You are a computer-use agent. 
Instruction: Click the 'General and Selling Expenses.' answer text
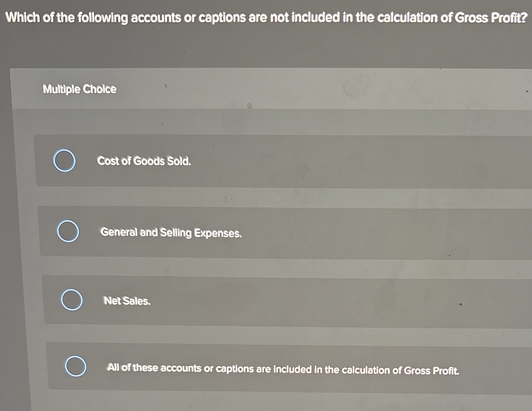click(x=171, y=233)
